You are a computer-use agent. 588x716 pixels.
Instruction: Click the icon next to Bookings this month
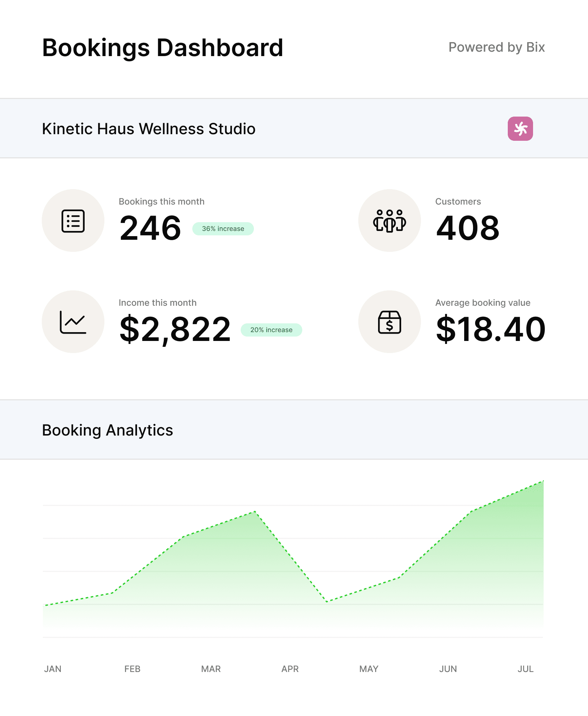click(73, 220)
